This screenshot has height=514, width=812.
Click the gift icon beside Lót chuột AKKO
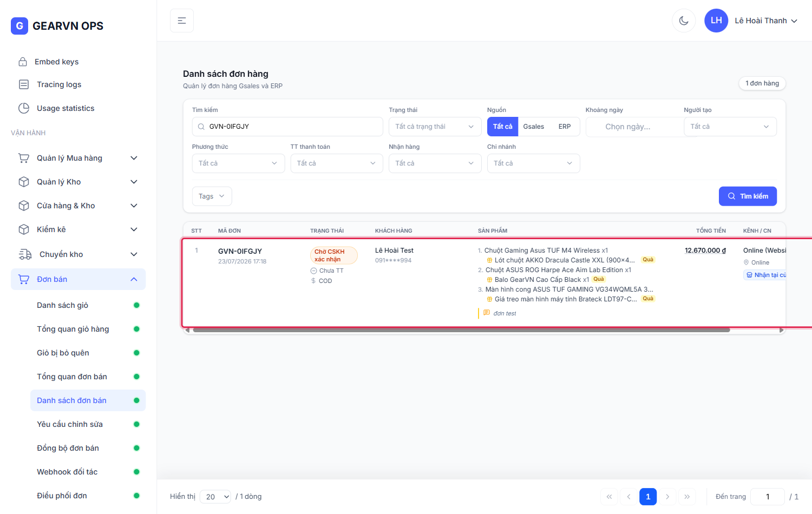pos(489,260)
